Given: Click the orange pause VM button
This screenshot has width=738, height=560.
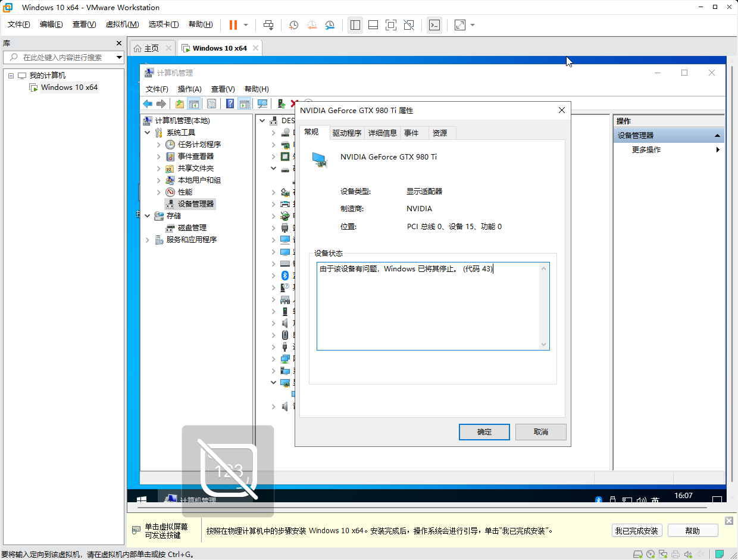Looking at the screenshot, I should click(233, 25).
